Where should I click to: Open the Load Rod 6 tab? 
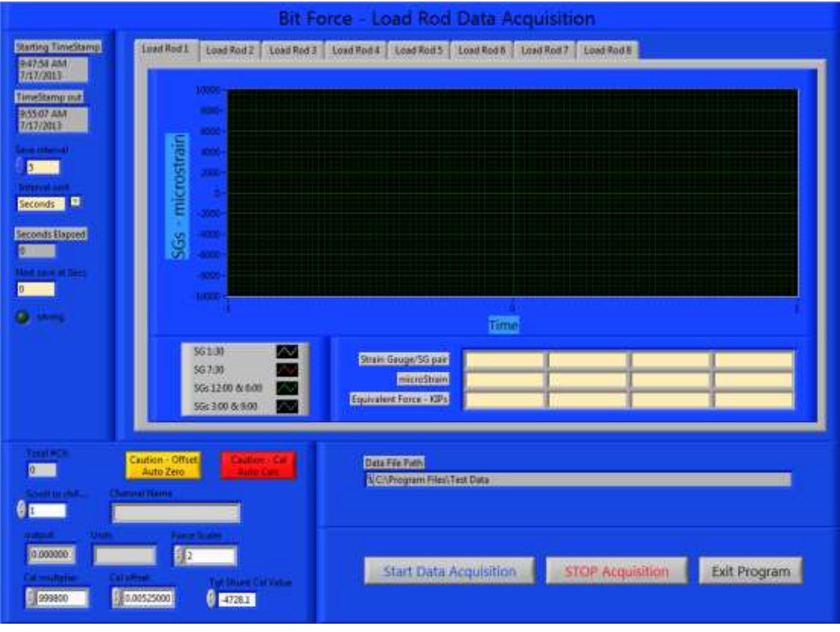tap(482, 50)
